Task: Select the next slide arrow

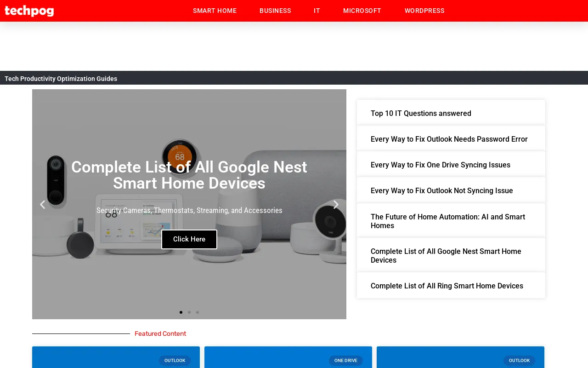Action: point(336,204)
